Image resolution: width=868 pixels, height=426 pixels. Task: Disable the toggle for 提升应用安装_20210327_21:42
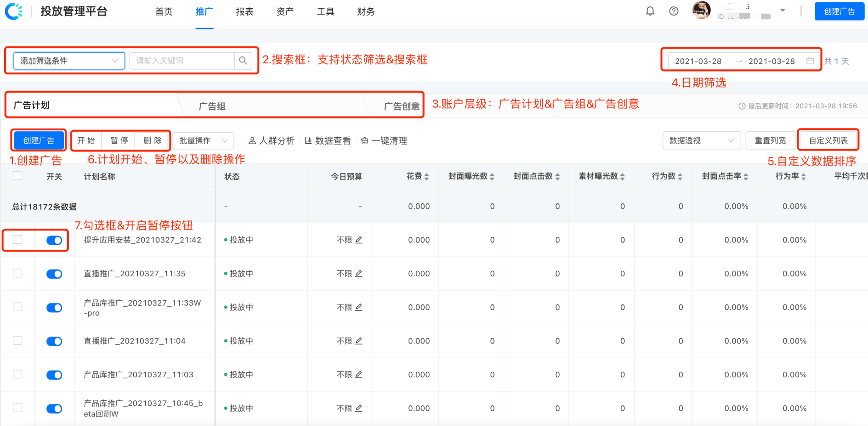pyautogui.click(x=54, y=240)
